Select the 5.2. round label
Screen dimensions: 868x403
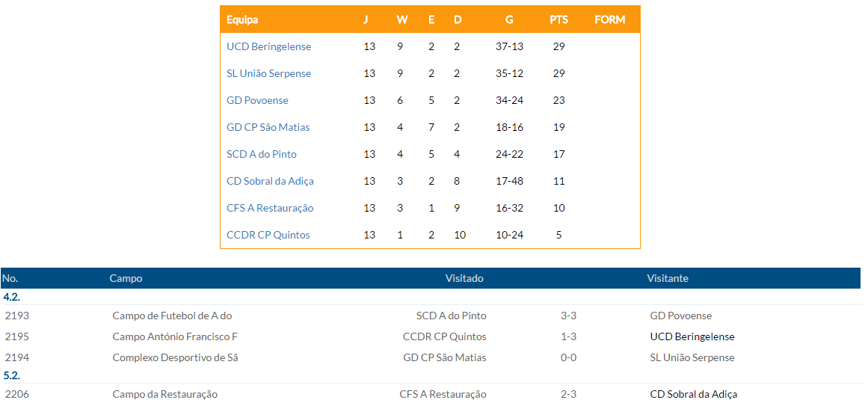(x=11, y=375)
